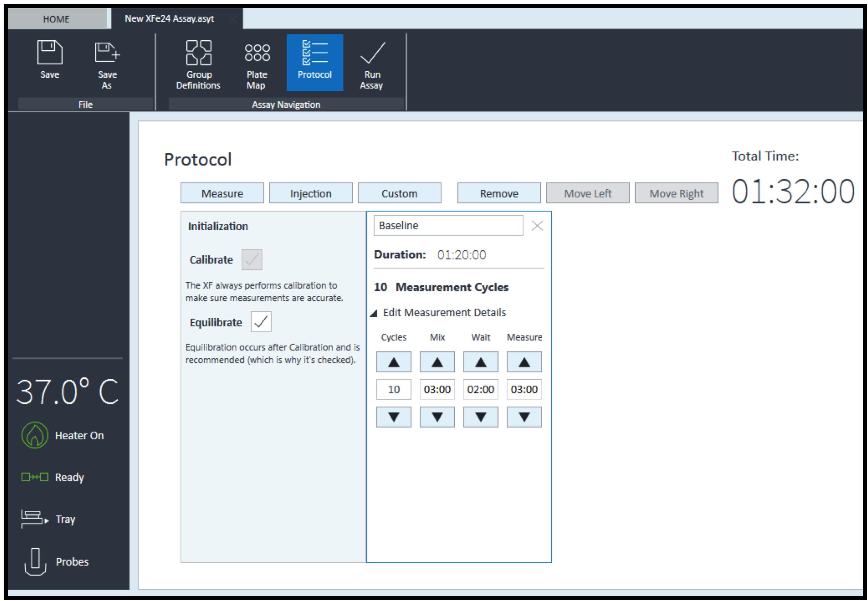Click the Probes icon
This screenshot has height=601, width=868.
35,562
